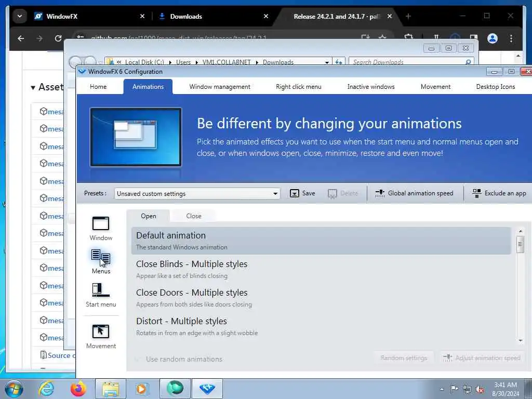Open the Desktop Icons tab
Viewport: 532px width, 399px height.
point(495,87)
